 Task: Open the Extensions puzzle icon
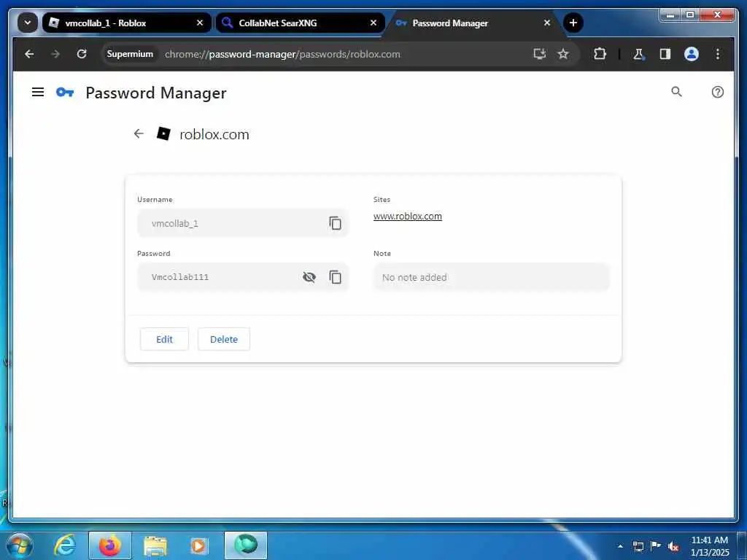(x=600, y=54)
